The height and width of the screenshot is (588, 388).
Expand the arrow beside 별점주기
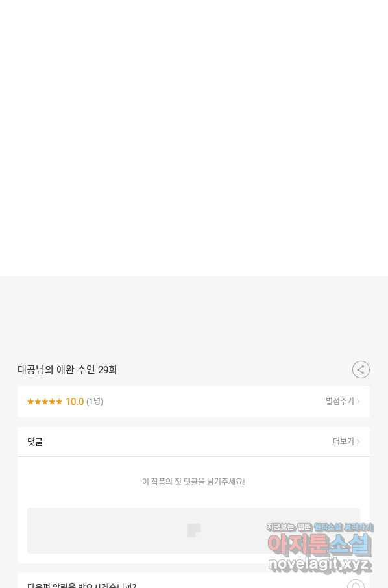click(x=358, y=401)
